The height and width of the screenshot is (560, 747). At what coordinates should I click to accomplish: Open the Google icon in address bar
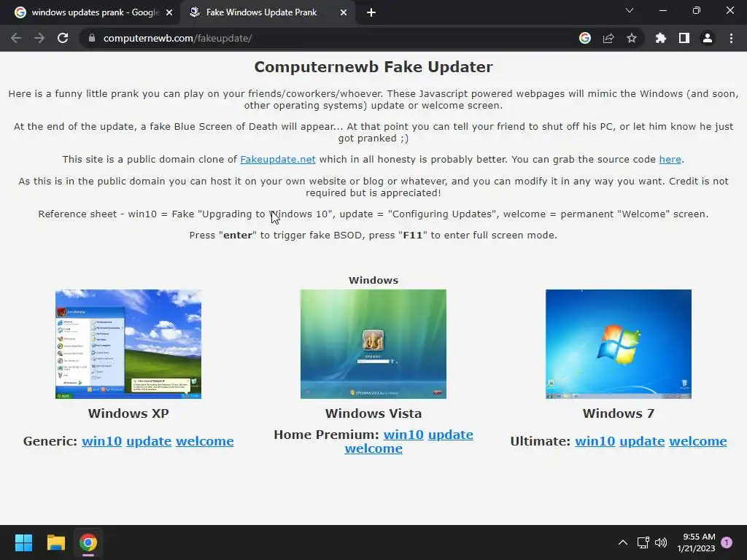pyautogui.click(x=585, y=38)
